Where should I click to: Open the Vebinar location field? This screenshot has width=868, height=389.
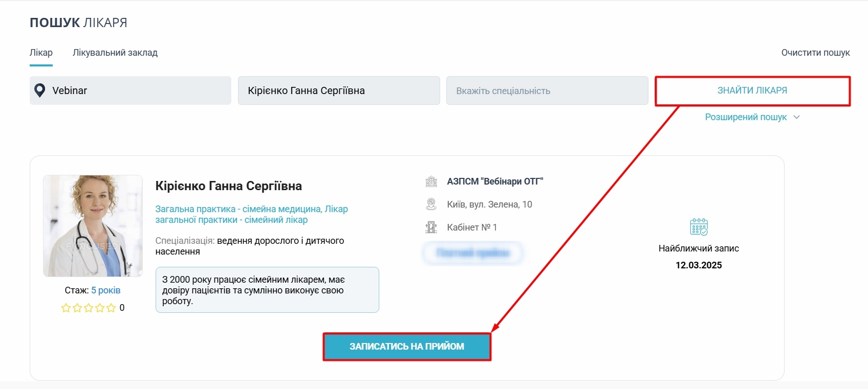coord(131,90)
